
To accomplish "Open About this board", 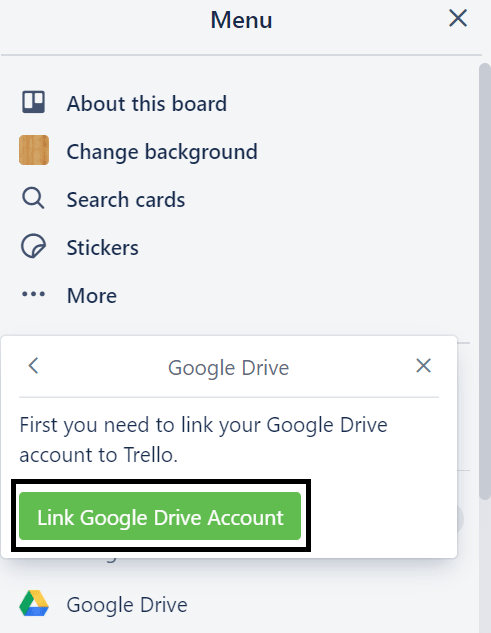I will coord(147,104).
